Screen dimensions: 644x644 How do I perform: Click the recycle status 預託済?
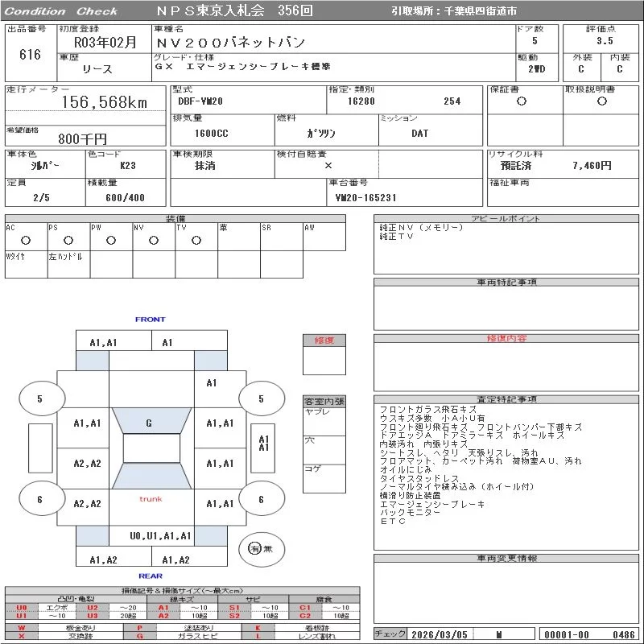(x=516, y=166)
